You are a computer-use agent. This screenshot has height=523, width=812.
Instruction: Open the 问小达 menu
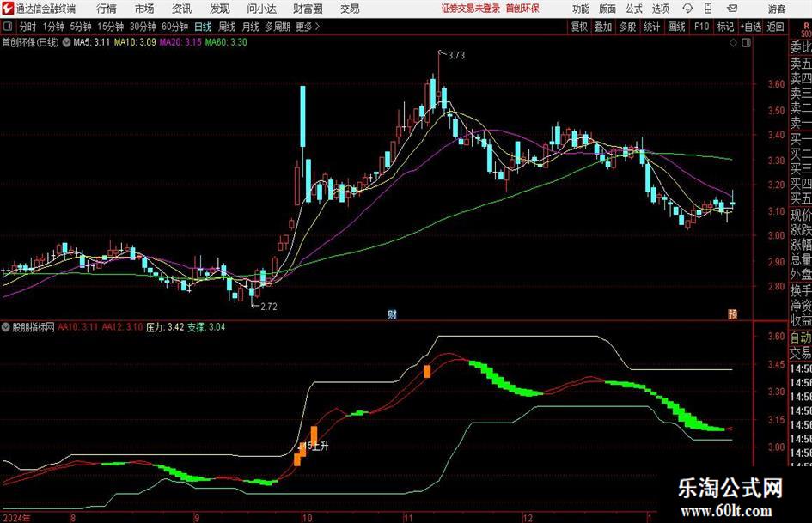pyautogui.click(x=261, y=9)
